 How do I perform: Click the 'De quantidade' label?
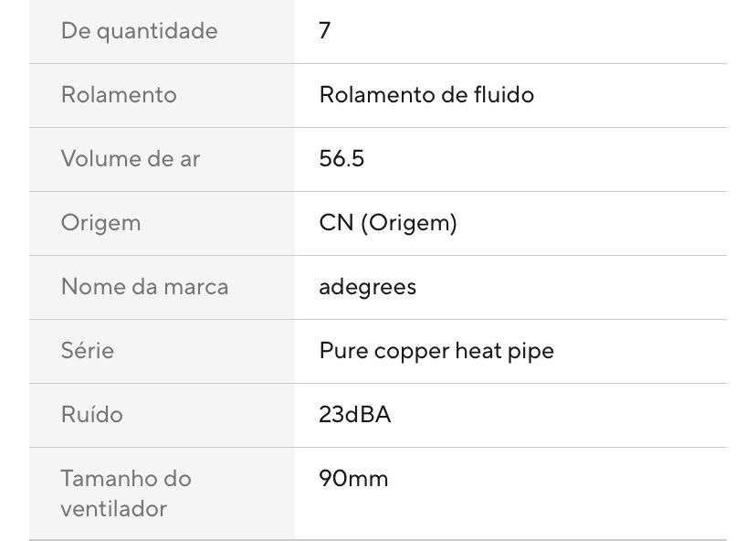(x=139, y=31)
